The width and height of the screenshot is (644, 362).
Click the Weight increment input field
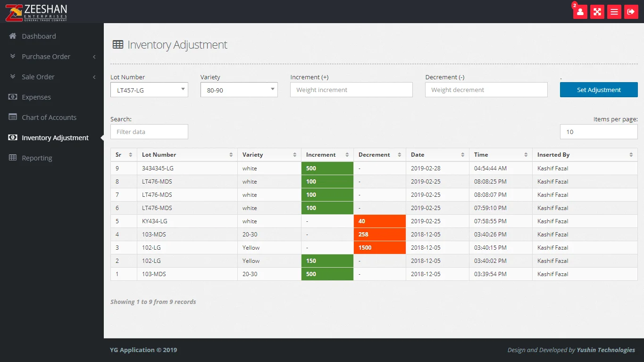351,90
